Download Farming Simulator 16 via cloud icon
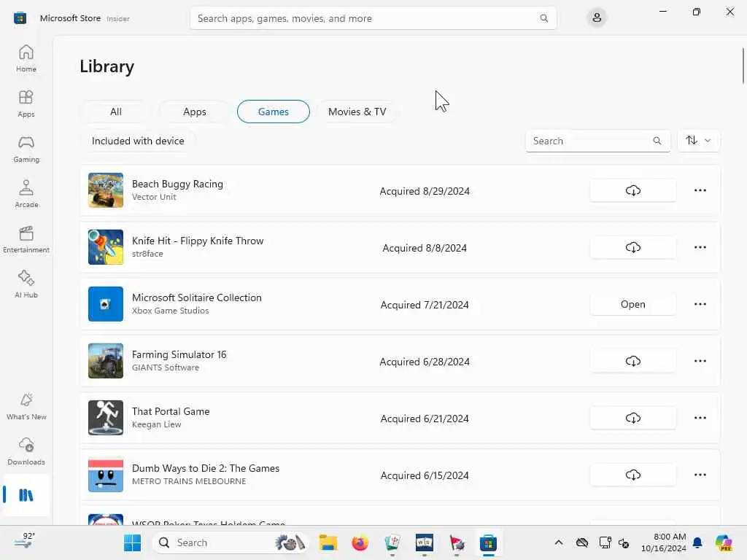This screenshot has height=560, width=747. (x=632, y=361)
